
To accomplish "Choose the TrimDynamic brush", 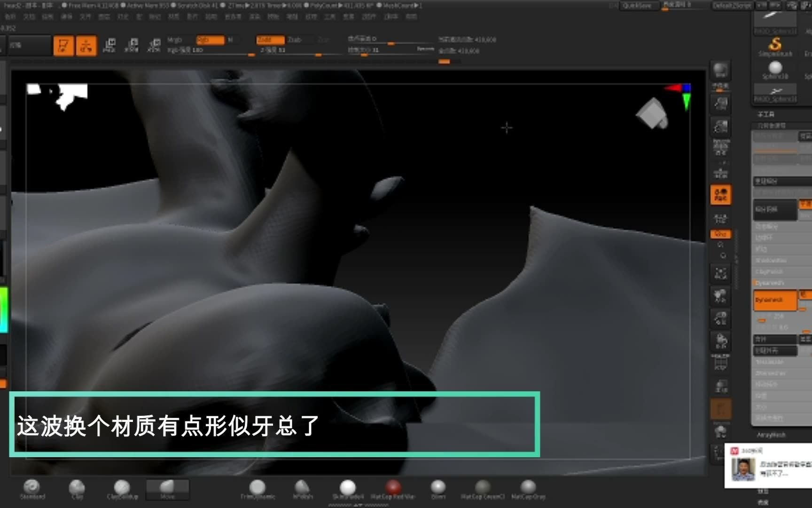I will pos(258,487).
